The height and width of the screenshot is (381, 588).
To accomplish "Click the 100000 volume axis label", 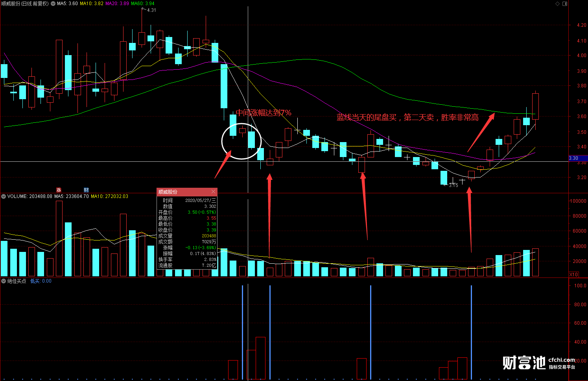I will (x=578, y=201).
